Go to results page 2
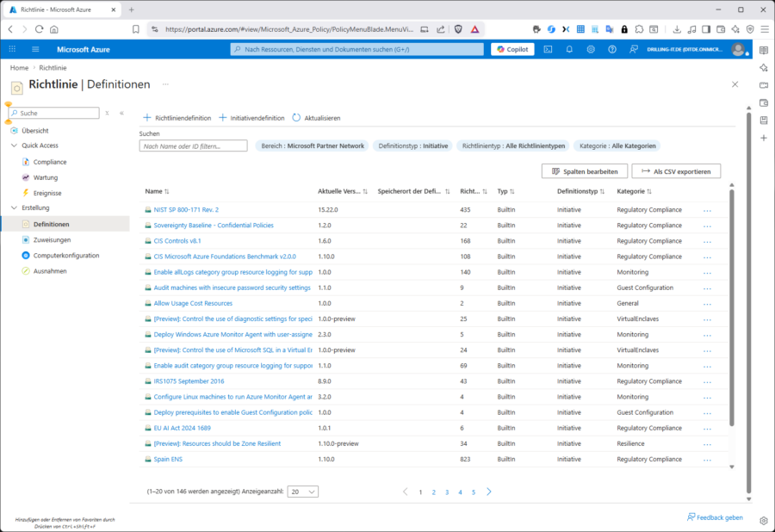Image resolution: width=775 pixels, height=532 pixels. point(433,492)
